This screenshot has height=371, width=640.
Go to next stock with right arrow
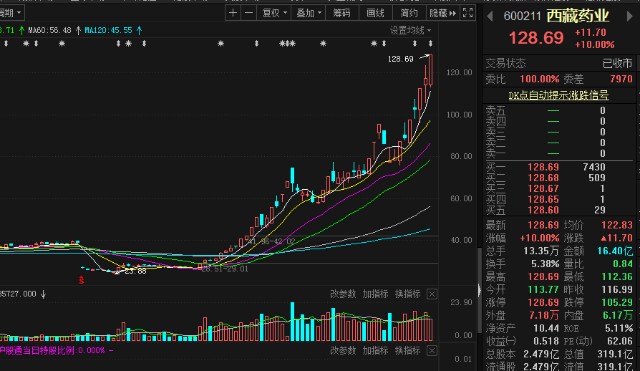(x=629, y=16)
